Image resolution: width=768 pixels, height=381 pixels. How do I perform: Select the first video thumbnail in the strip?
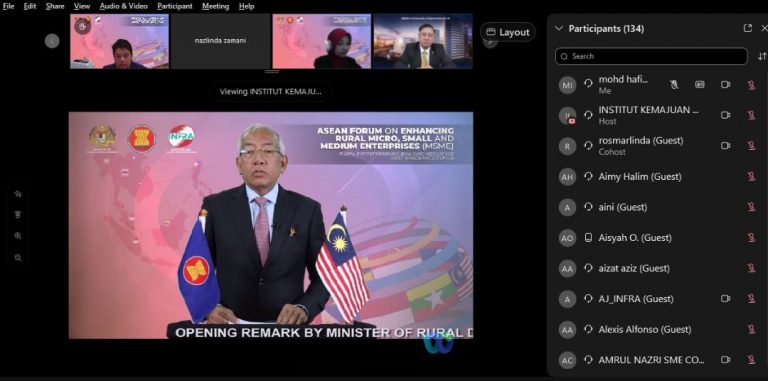(120, 41)
